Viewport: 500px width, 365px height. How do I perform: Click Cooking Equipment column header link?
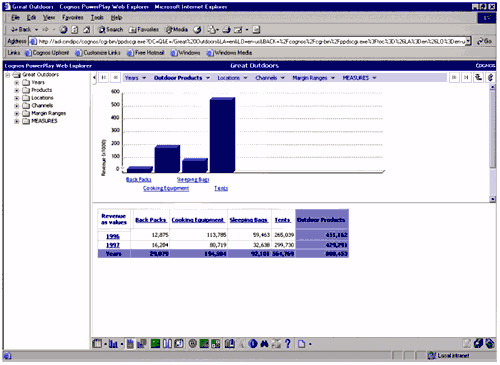pyautogui.click(x=198, y=220)
